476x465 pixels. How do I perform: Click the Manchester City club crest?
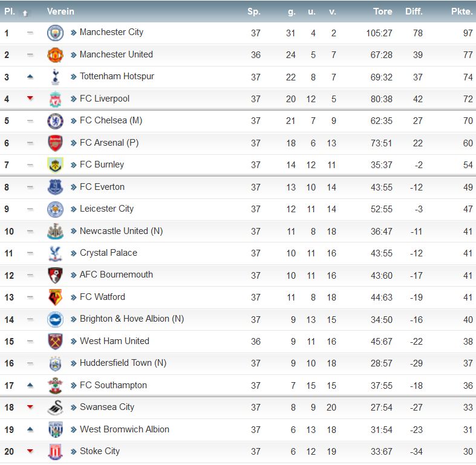(55, 33)
